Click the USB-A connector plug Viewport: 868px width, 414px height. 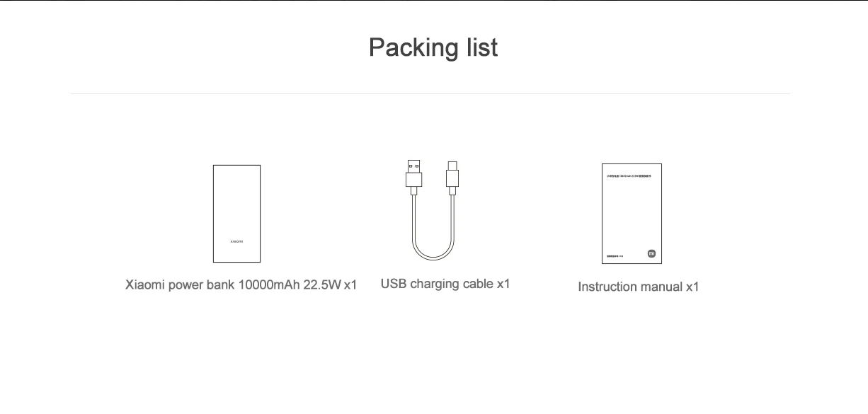pyautogui.click(x=413, y=175)
